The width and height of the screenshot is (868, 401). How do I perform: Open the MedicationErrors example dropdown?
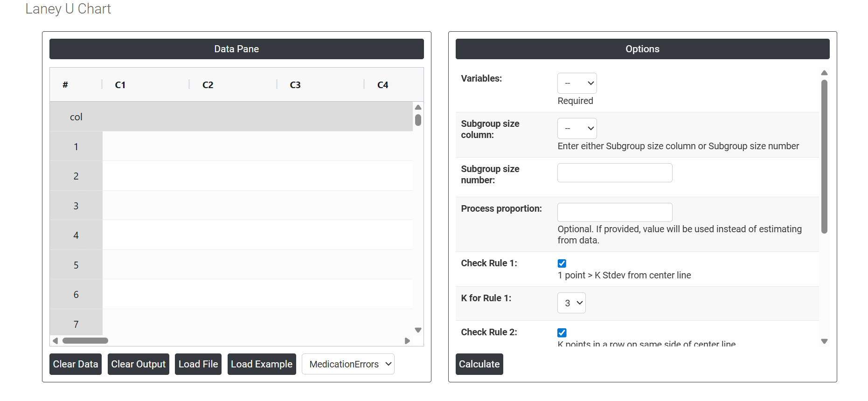click(x=348, y=364)
